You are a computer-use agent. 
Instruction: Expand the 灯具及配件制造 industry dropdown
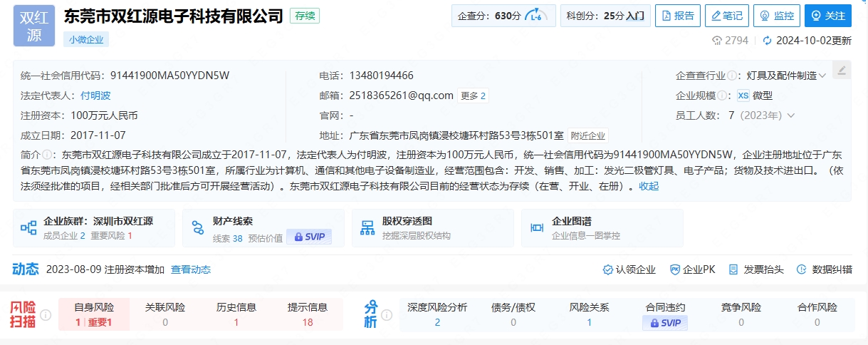(822, 76)
